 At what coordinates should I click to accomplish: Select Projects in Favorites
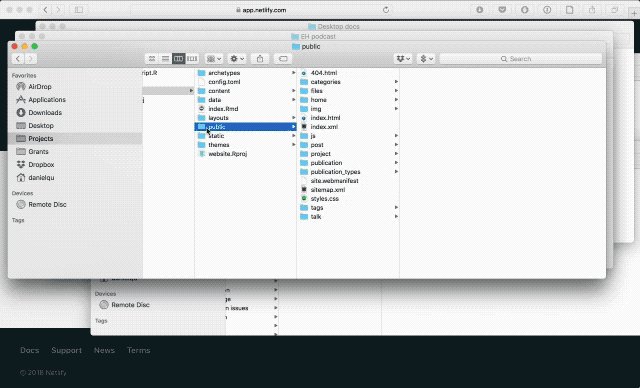75,139
